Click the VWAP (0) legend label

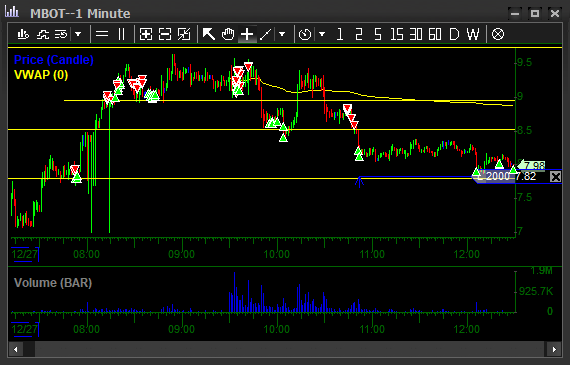(x=41, y=75)
